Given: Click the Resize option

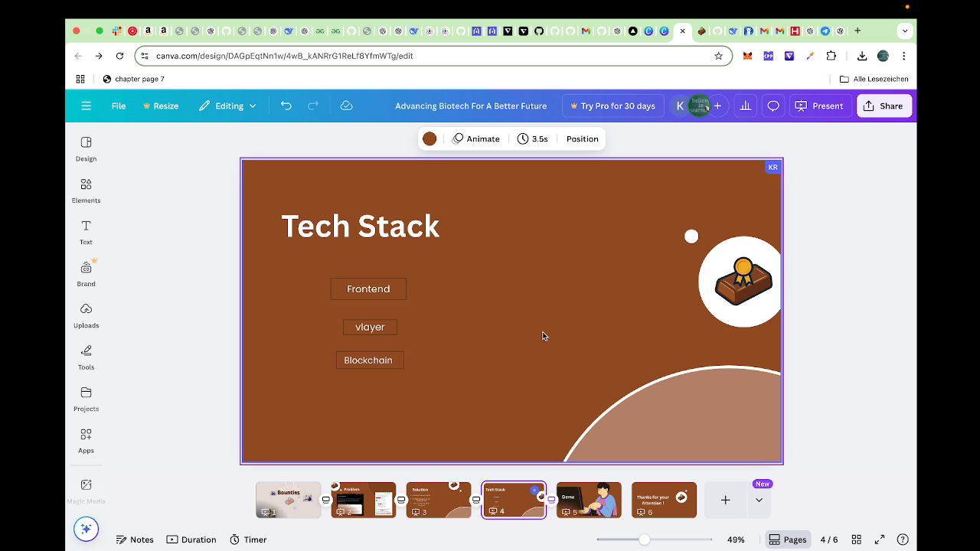Looking at the screenshot, I should coord(161,106).
